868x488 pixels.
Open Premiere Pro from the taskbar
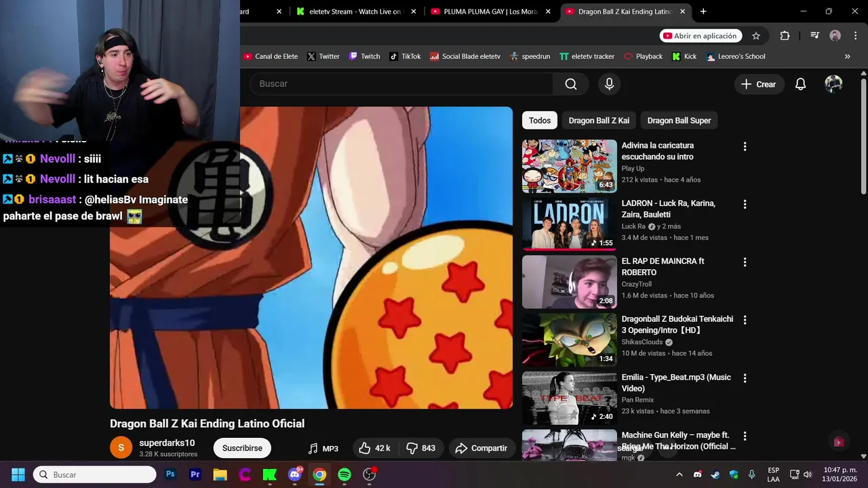coord(195,474)
